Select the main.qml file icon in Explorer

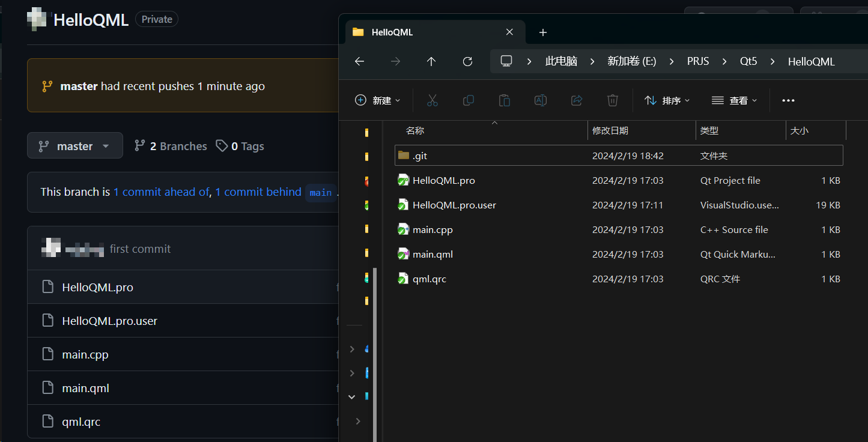(x=404, y=254)
